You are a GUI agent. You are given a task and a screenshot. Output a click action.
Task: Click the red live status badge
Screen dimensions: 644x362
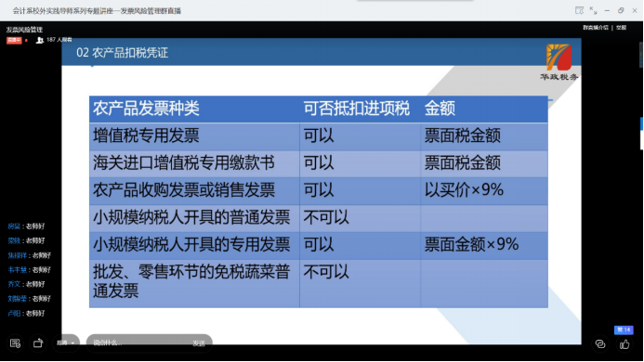pos(14,40)
